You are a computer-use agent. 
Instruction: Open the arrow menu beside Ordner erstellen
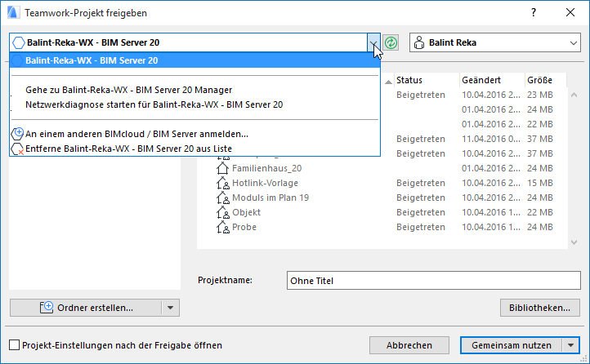(171, 308)
